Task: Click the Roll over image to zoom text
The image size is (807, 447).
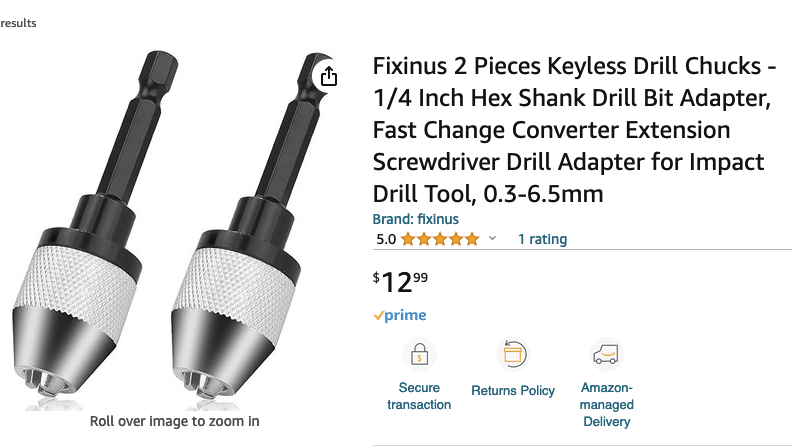Action: coord(175,421)
